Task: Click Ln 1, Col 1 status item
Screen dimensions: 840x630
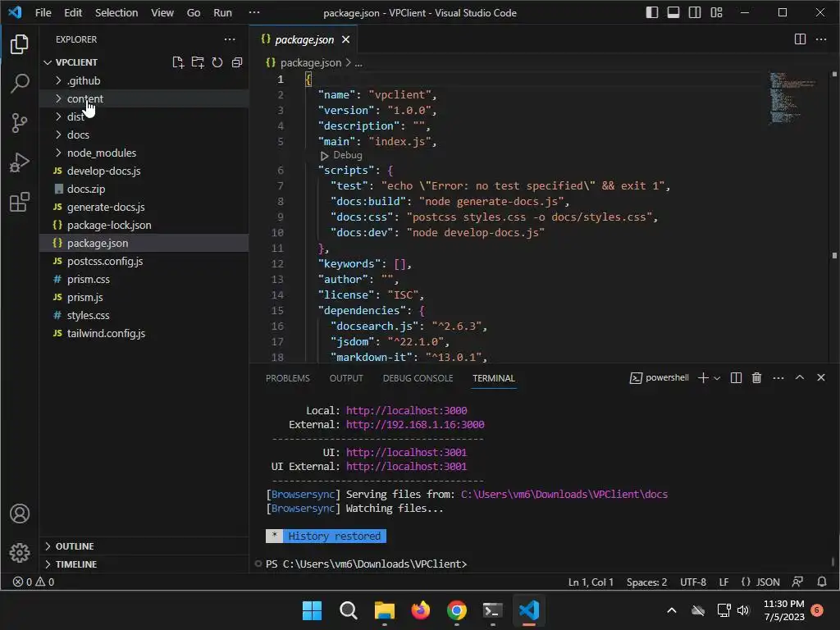Action: coord(591,582)
